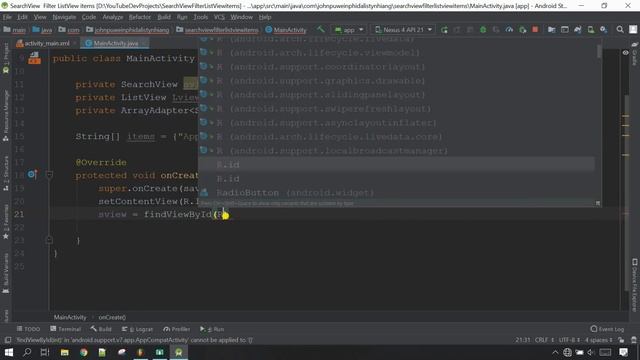Screen dimensions: 640x360
Task: Click the Sync Project with Gradle icon
Action: tap(578, 30)
